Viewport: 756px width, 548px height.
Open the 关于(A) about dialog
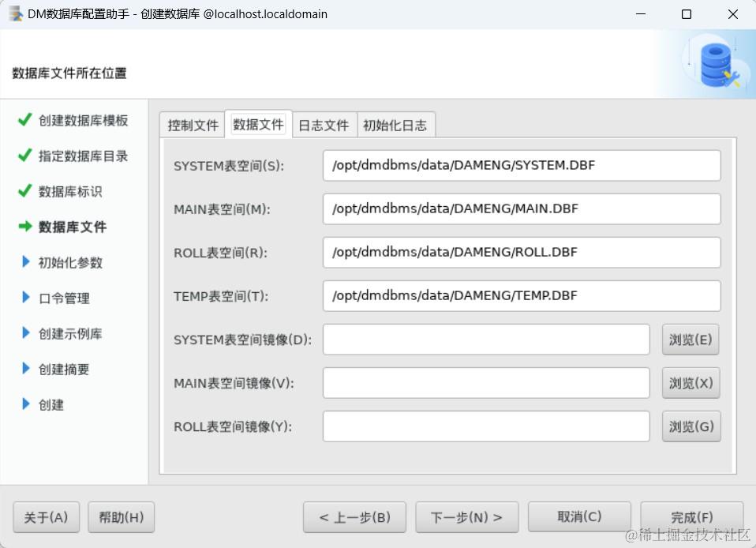(46, 517)
